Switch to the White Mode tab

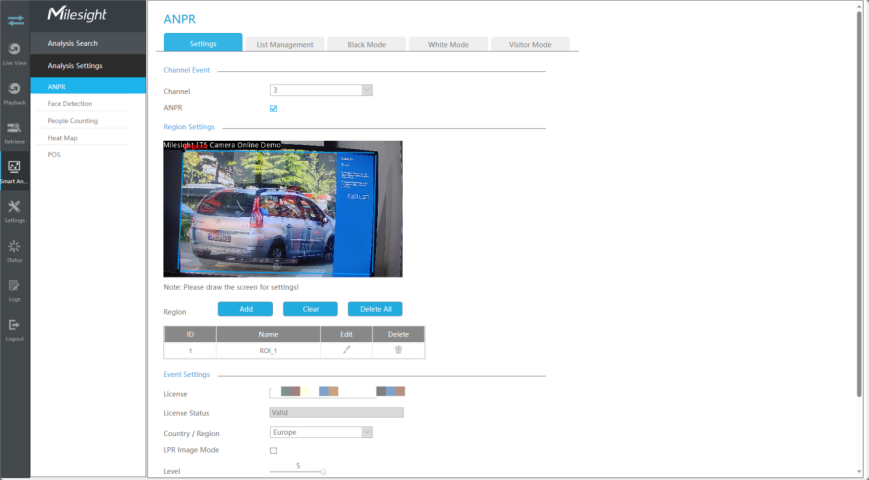(x=448, y=44)
